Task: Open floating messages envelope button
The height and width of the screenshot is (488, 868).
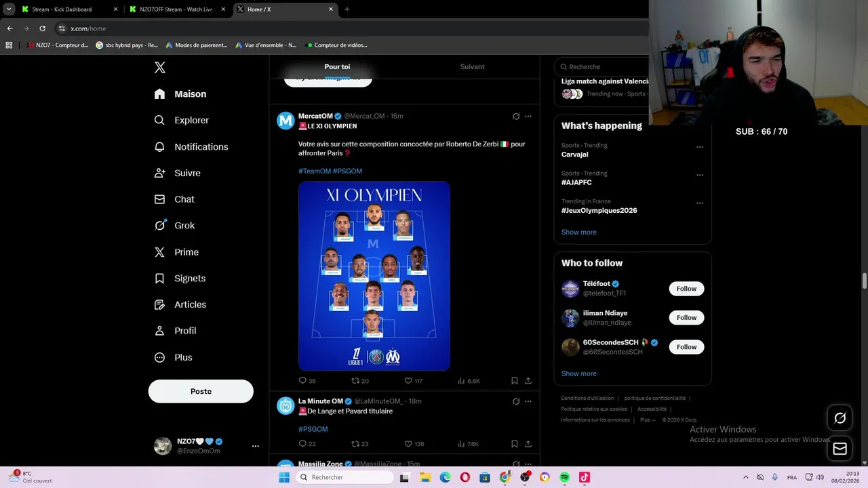Action: [840, 449]
